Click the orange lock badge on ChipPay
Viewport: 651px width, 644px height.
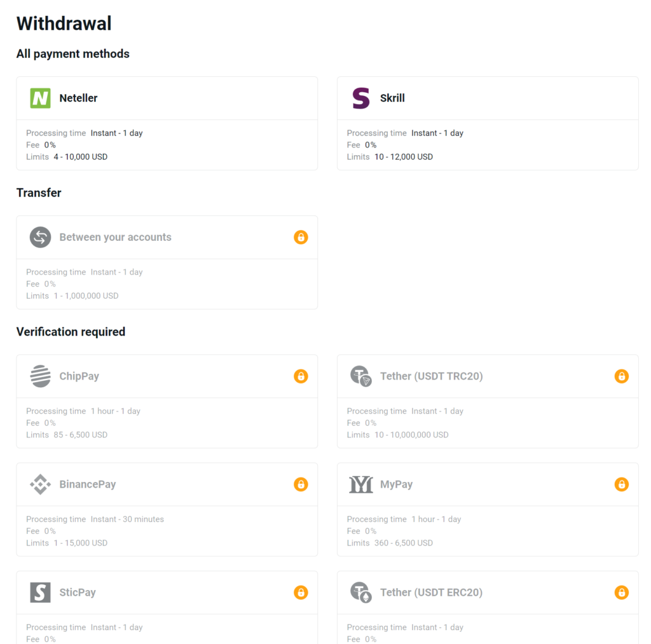(x=301, y=376)
